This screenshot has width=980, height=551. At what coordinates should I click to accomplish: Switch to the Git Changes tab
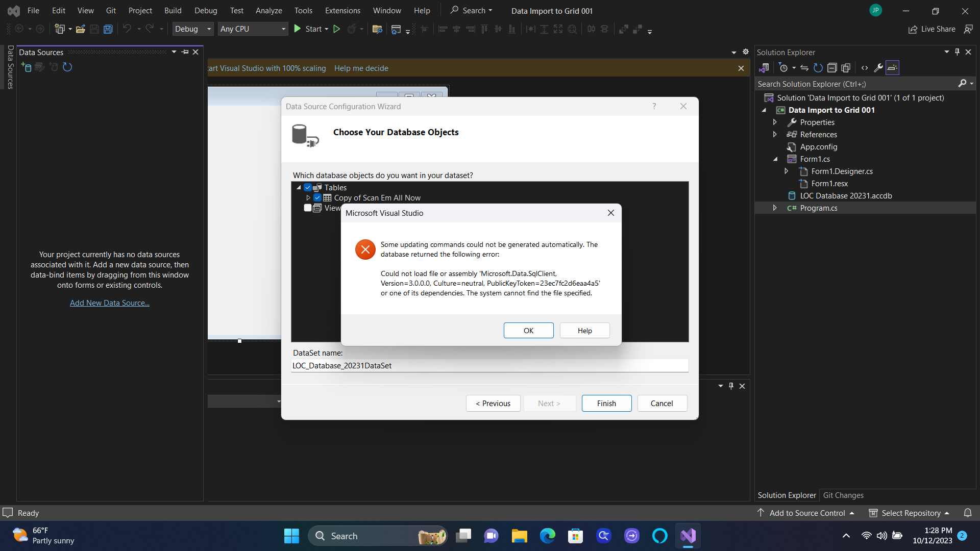[x=843, y=495]
